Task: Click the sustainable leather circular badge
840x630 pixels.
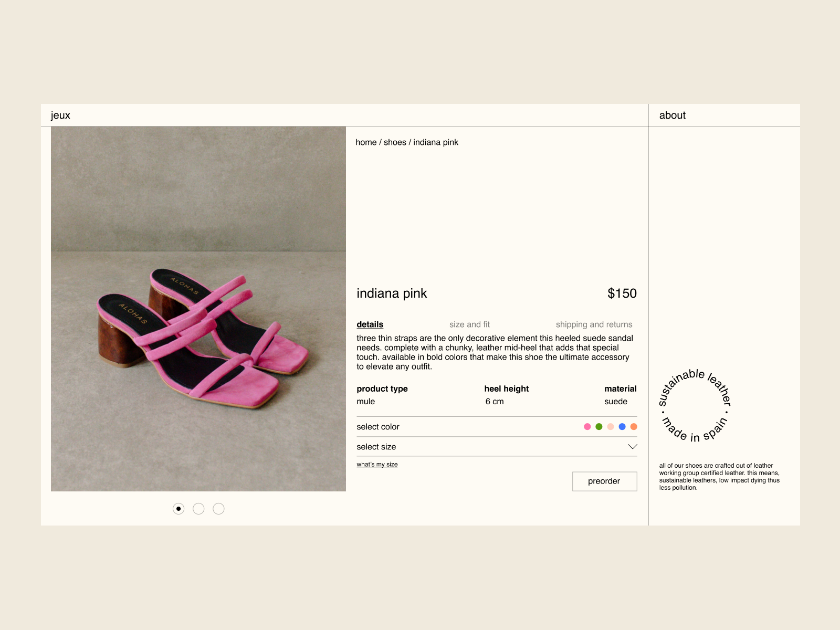Action: 695,405
